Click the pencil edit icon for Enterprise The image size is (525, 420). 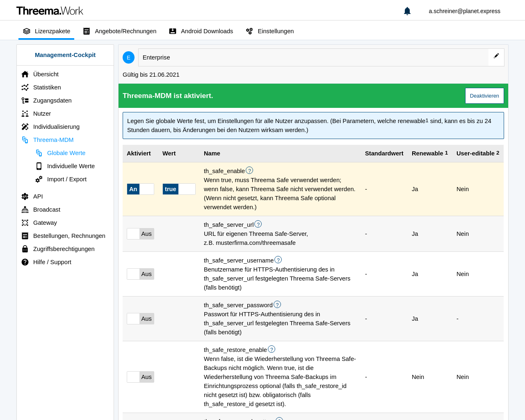coord(496,56)
